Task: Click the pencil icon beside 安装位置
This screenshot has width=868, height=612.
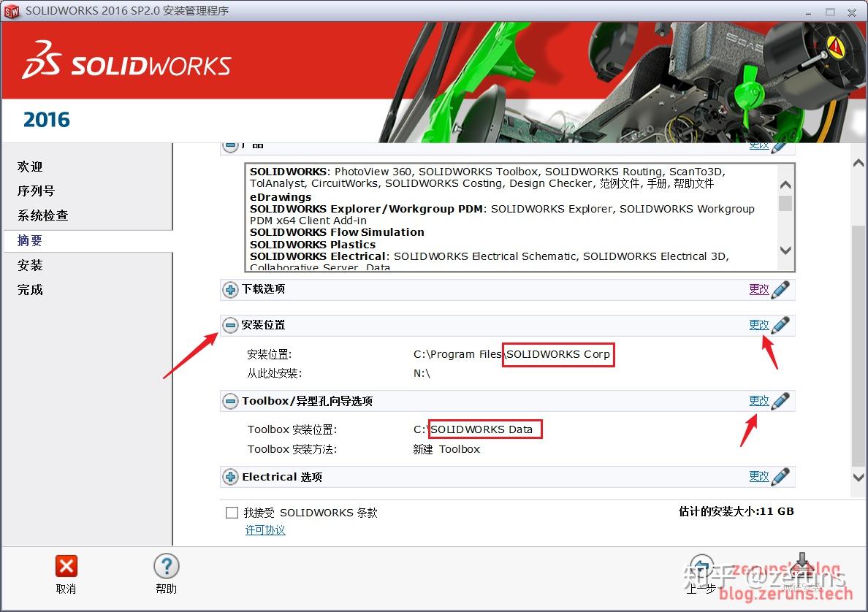Action: pos(781,324)
